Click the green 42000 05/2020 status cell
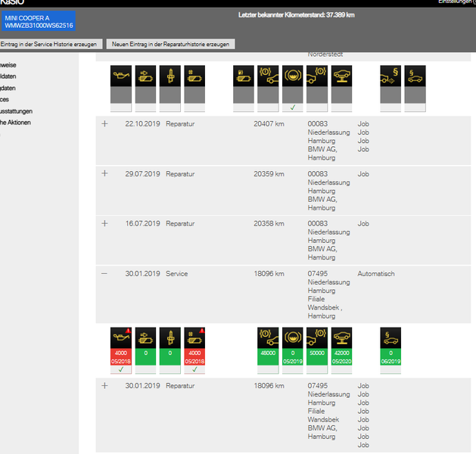This screenshot has width=476, height=454. (x=341, y=357)
